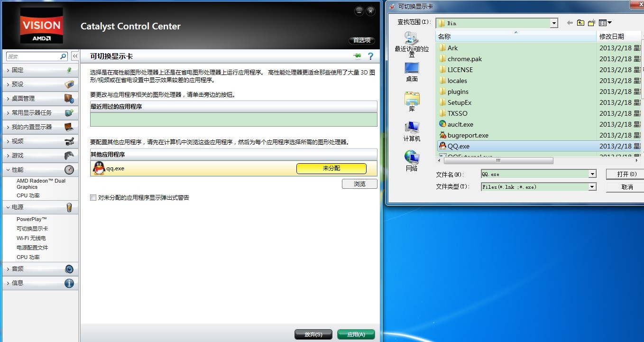
Task: Enable the unassigned application popup warning checkbox
Action: click(x=93, y=198)
